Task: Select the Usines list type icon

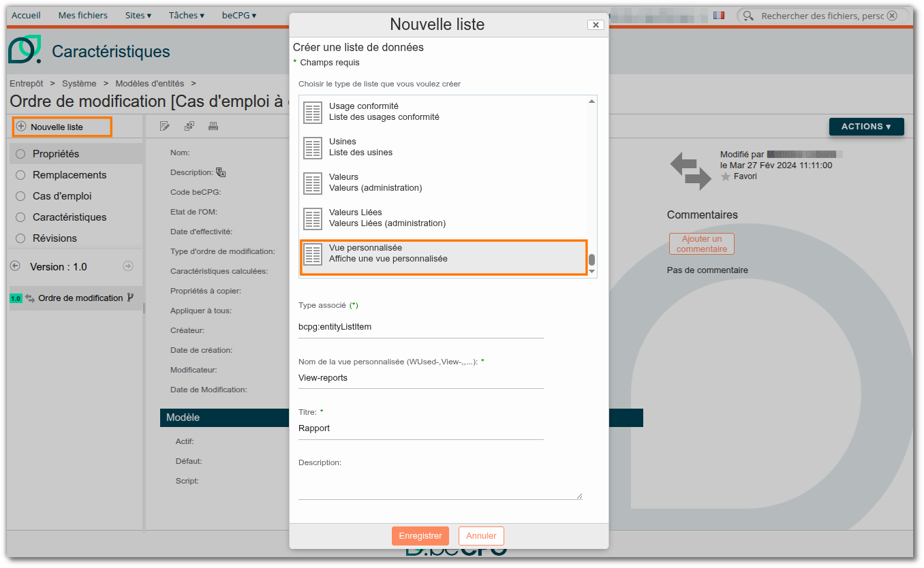Action: (x=313, y=147)
